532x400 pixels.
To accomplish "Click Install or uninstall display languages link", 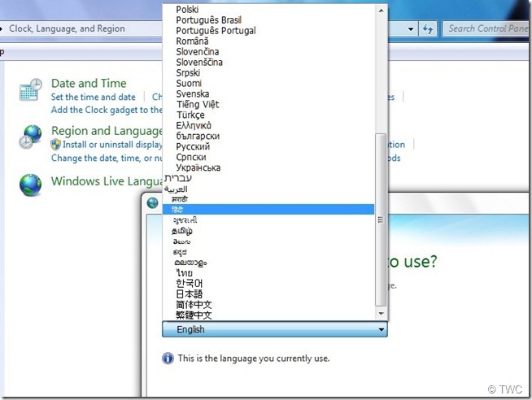I will [112, 145].
